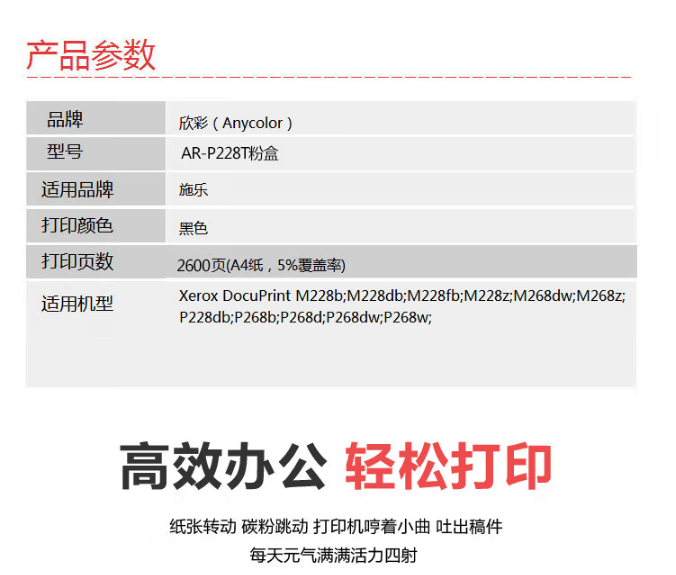Click the P228db;P268b;P268d model line
676x575 pixels.
(x=305, y=318)
